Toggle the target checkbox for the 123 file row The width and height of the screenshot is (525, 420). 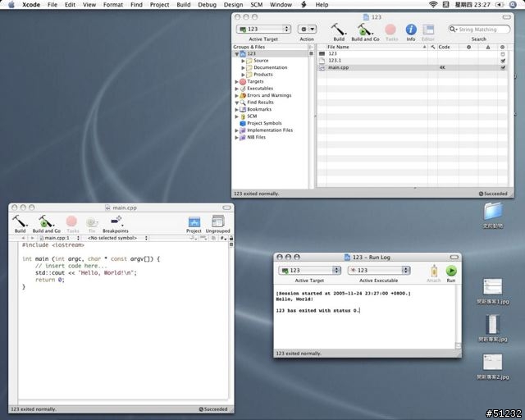click(502, 53)
